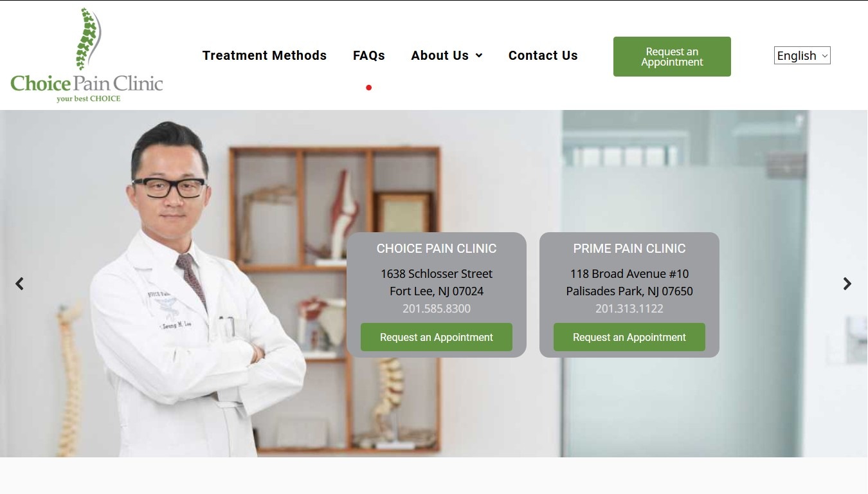Select the 118 Broad Avenue #10 address text
This screenshot has width=868, height=494.
tap(629, 274)
